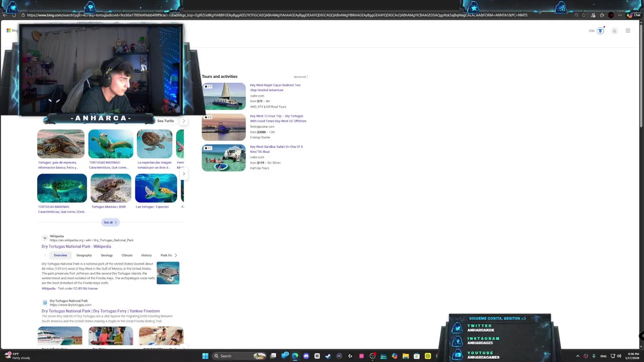644x362 pixels.
Task: Open Key West Sandbar Safari link
Action: coord(276,149)
